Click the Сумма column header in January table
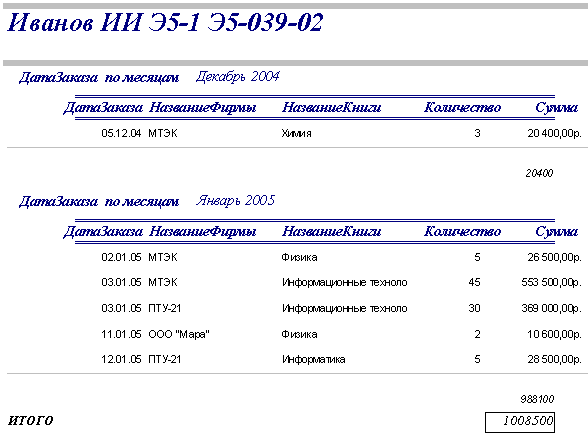The height and width of the screenshot is (443, 588). tap(556, 231)
